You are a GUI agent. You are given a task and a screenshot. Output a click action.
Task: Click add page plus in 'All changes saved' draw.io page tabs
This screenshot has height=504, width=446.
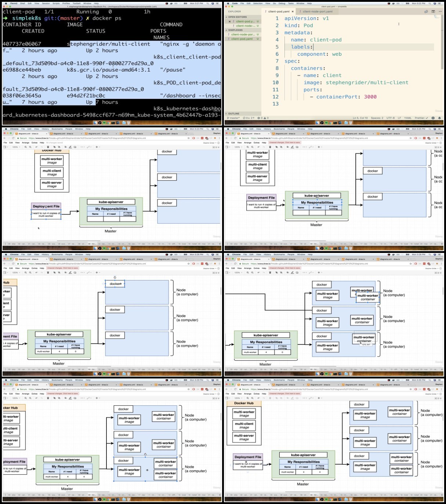tap(220, 244)
